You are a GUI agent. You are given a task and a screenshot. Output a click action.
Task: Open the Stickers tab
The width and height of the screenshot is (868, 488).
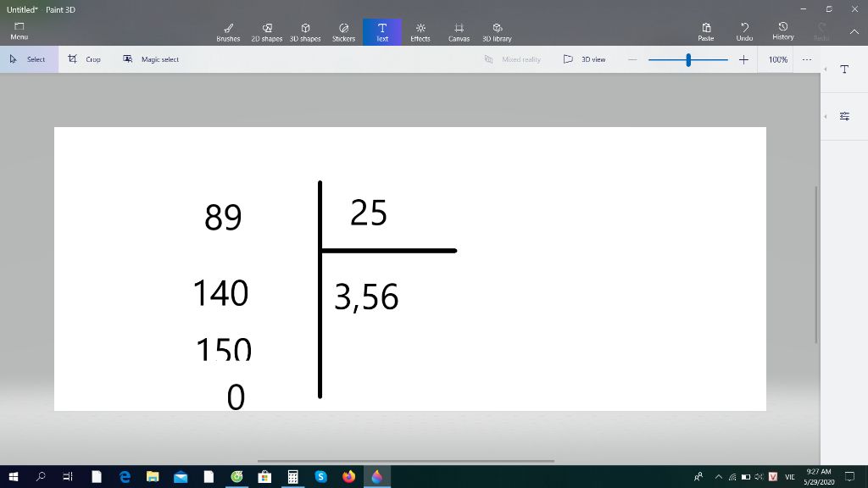tap(343, 32)
